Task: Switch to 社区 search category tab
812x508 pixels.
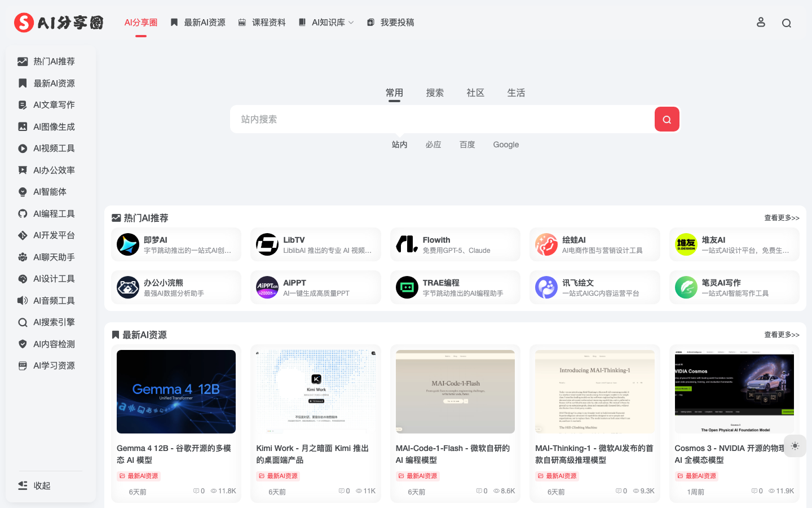Action: click(475, 93)
